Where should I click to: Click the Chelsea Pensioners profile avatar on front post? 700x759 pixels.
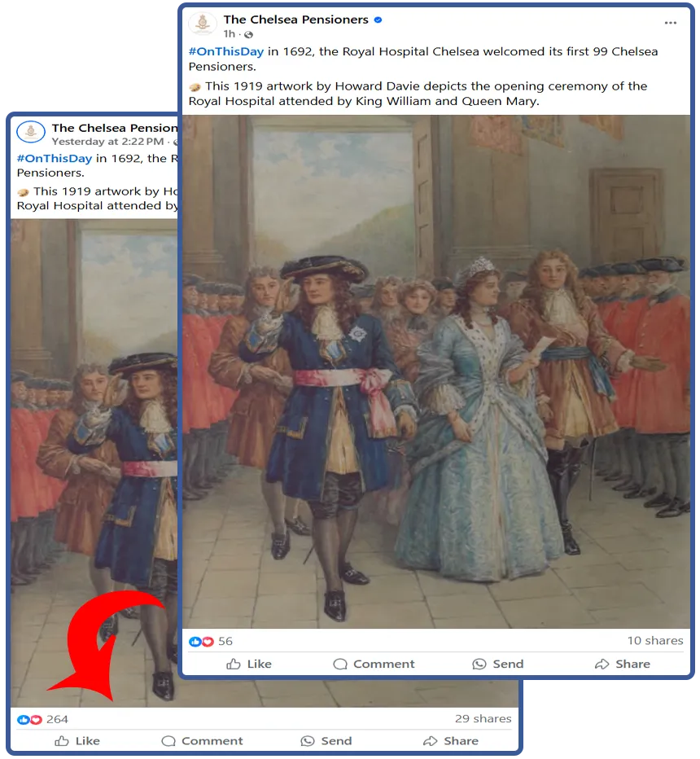202,24
